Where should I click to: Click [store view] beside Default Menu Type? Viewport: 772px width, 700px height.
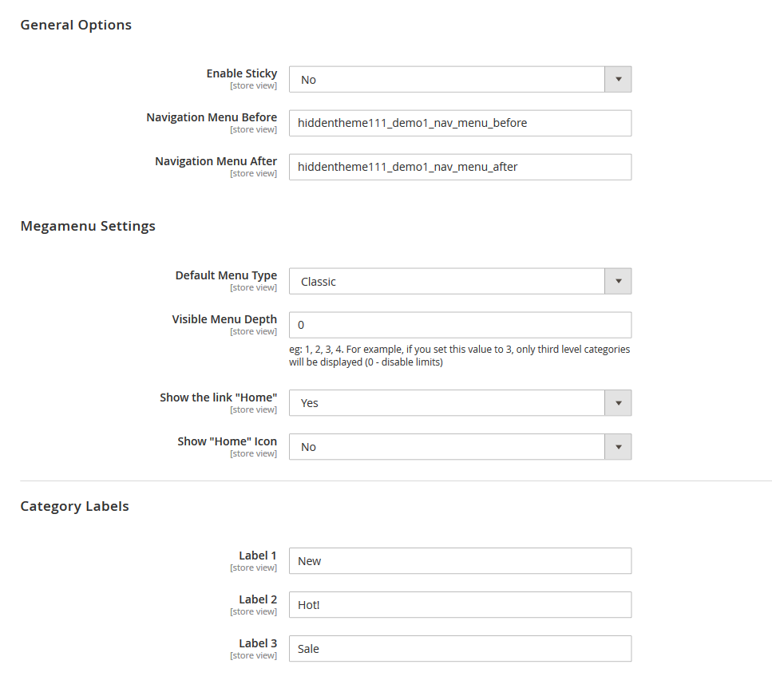pyautogui.click(x=254, y=287)
